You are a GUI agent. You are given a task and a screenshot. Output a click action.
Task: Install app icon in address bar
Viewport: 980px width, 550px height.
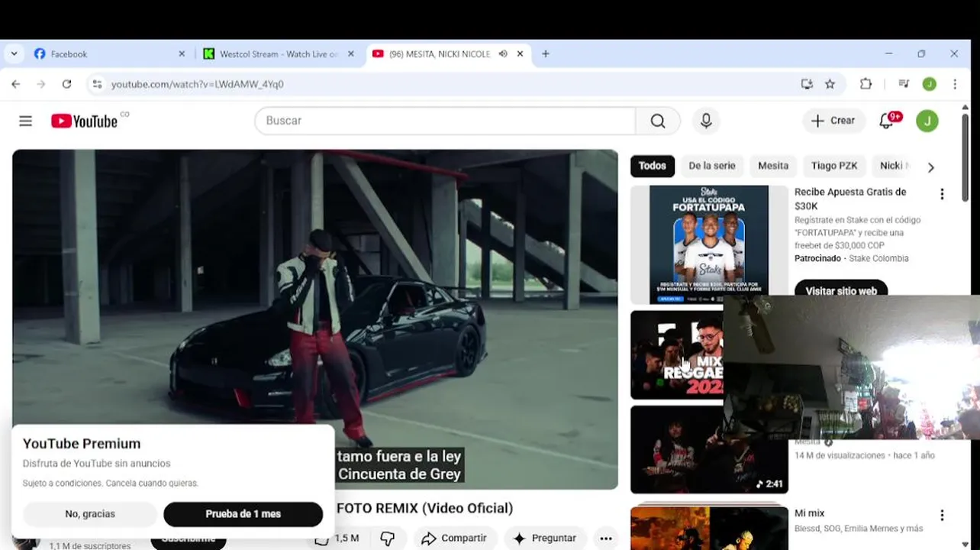pyautogui.click(x=807, y=84)
